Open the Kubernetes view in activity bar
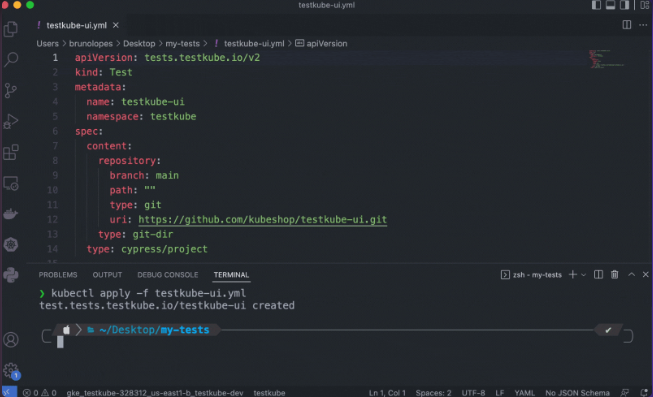Image resolution: width=653 pixels, height=397 pixels. [11, 245]
